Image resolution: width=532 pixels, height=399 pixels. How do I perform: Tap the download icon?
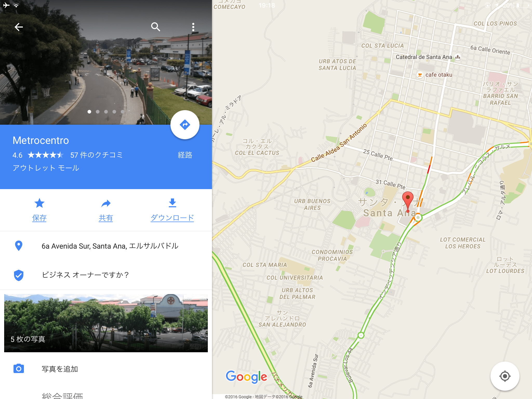point(172,203)
